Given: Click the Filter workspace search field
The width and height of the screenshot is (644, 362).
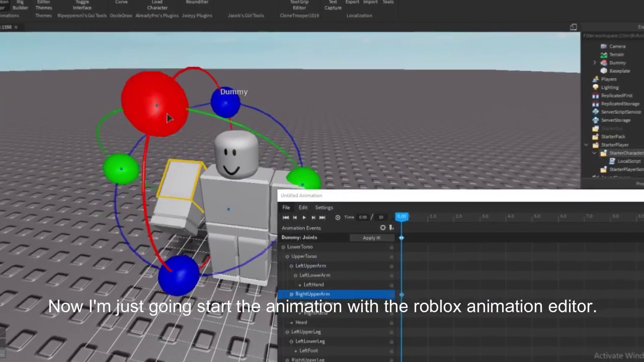Looking at the screenshot, I should pyautogui.click(x=613, y=36).
